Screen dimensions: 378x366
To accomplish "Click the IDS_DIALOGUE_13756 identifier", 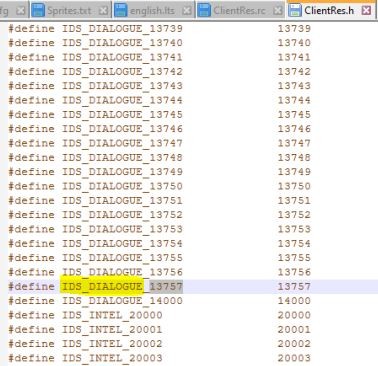I will (x=122, y=272).
